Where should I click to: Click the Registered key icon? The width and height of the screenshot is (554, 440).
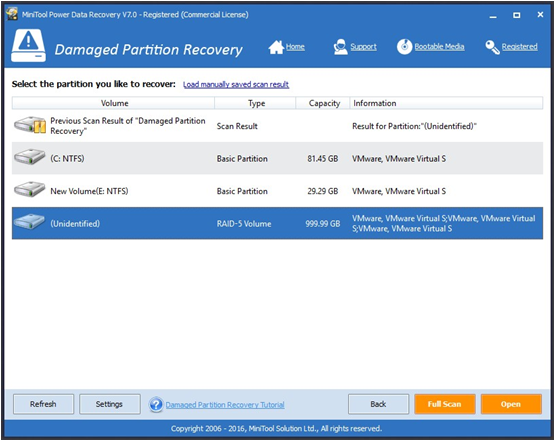tap(492, 47)
